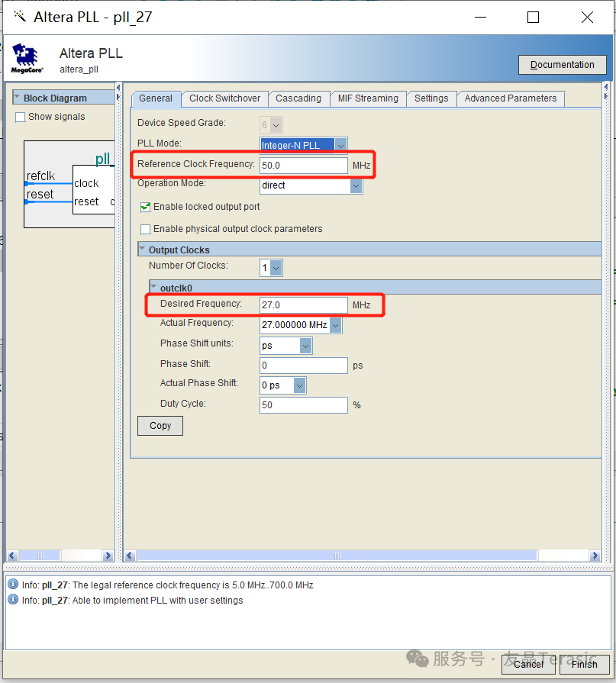Switch to Advanced Parameters tab

coord(511,98)
